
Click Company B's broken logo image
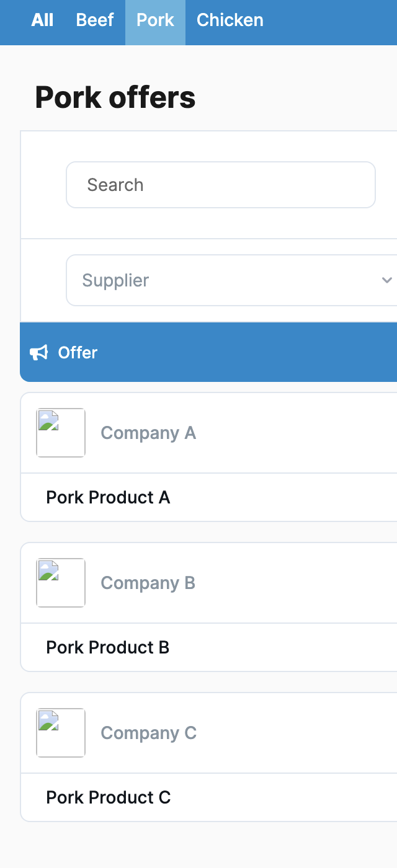(61, 583)
